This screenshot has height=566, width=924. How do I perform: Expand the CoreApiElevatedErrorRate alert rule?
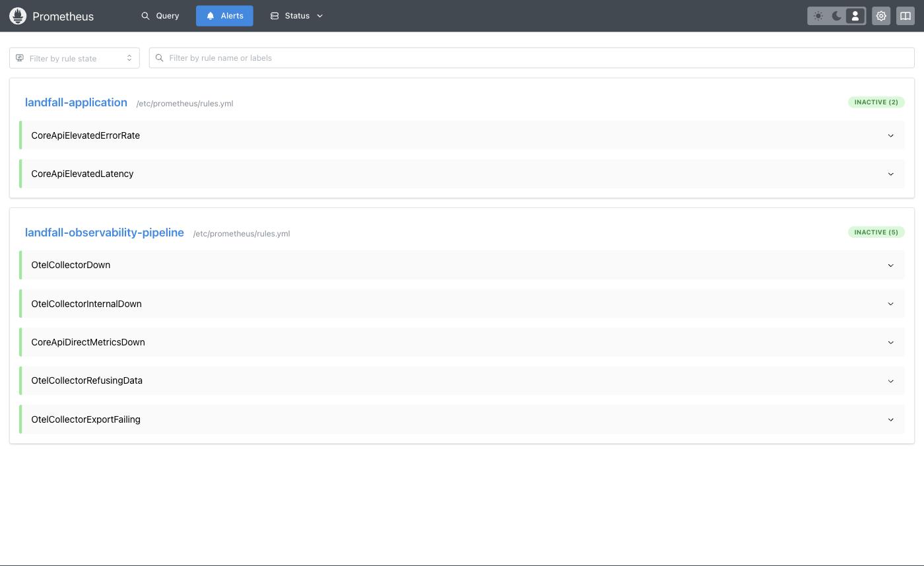click(x=462, y=135)
